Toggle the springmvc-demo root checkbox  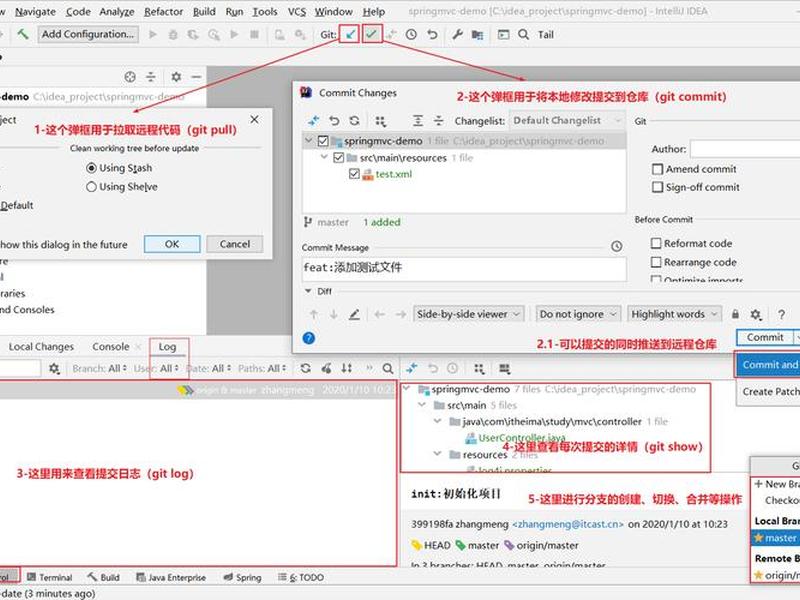[x=323, y=141]
